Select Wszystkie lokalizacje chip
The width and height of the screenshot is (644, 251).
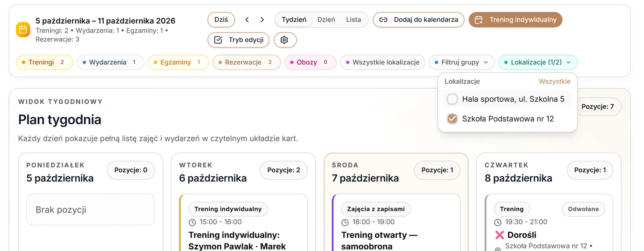click(383, 62)
